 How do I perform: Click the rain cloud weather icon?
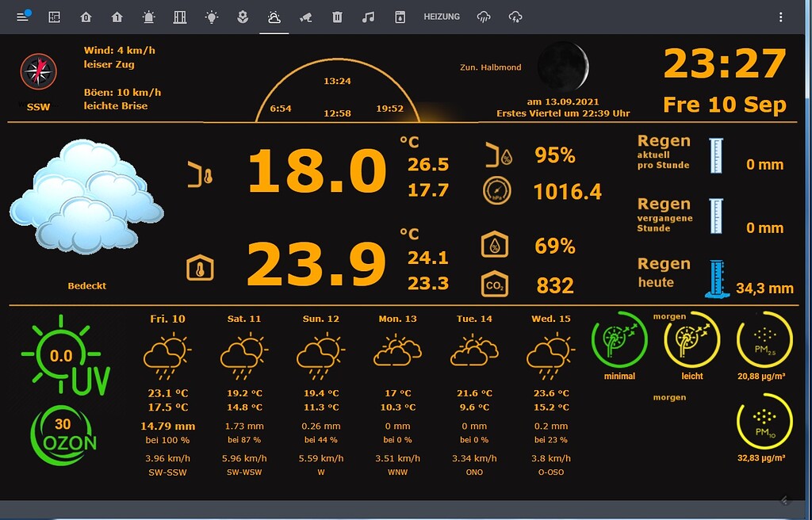point(482,16)
